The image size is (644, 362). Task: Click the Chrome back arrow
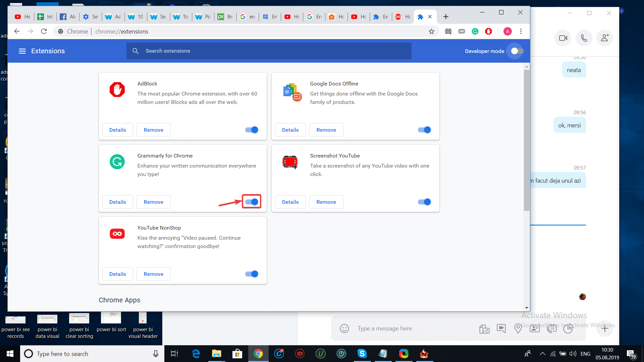coord(17,31)
